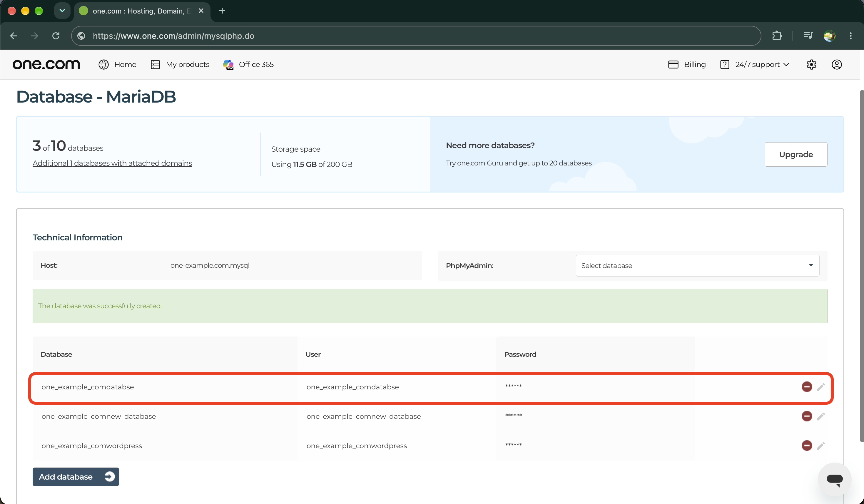864x504 pixels.
Task: Open a new browser tab
Action: point(222,11)
